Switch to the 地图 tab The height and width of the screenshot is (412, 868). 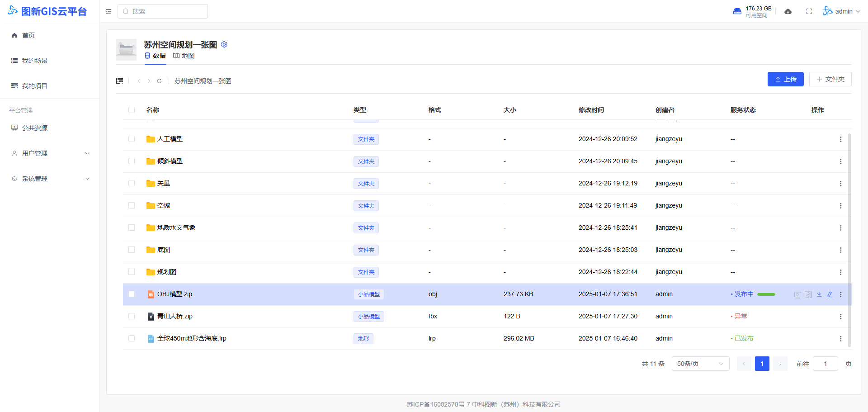pos(184,56)
